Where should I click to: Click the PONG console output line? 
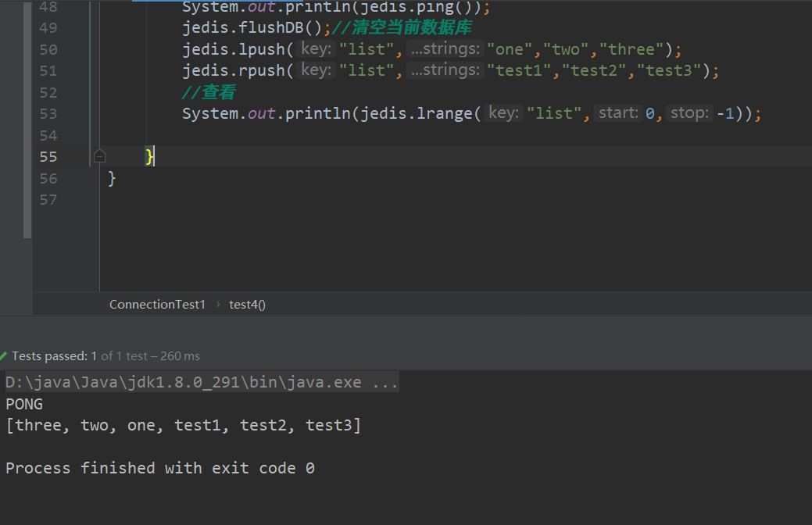coord(24,404)
